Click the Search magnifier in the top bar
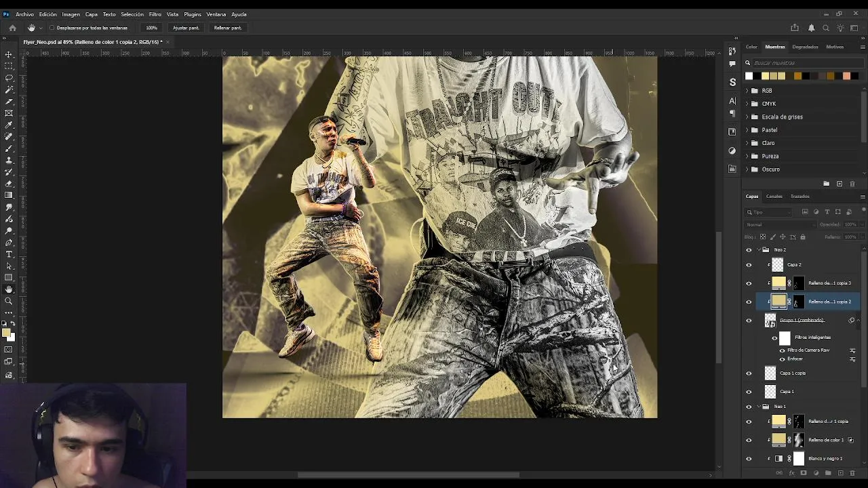This screenshot has height=488, width=868. tap(825, 28)
